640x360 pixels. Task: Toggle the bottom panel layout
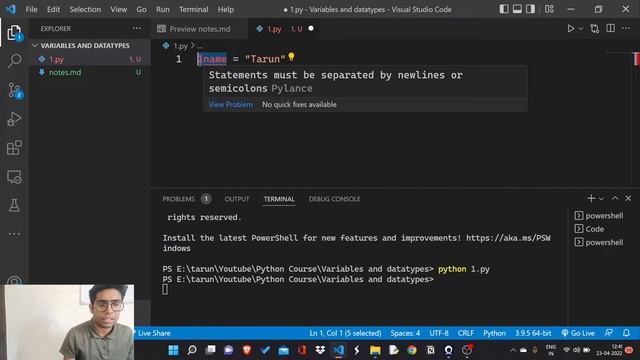[x=517, y=9]
